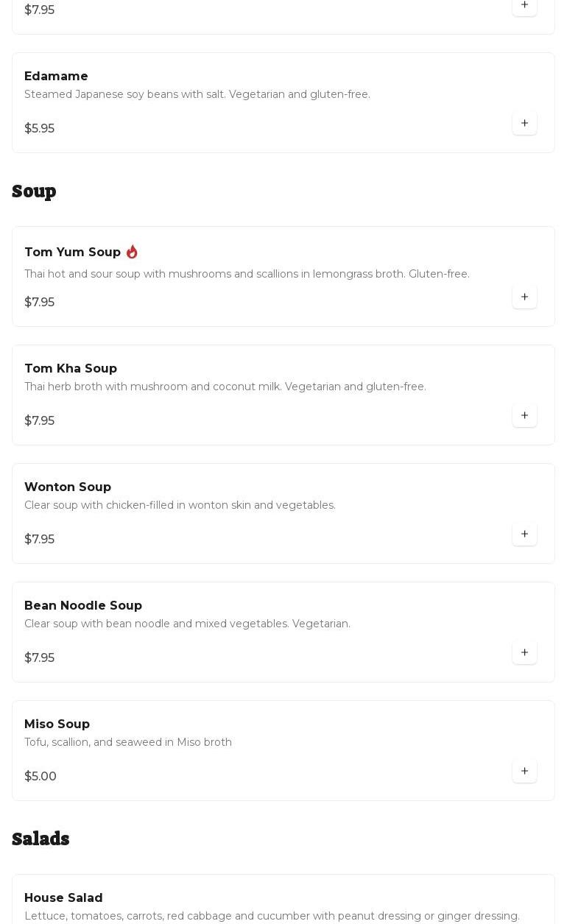Click the spicy flame icon on Tom Yum

pyautogui.click(x=132, y=252)
